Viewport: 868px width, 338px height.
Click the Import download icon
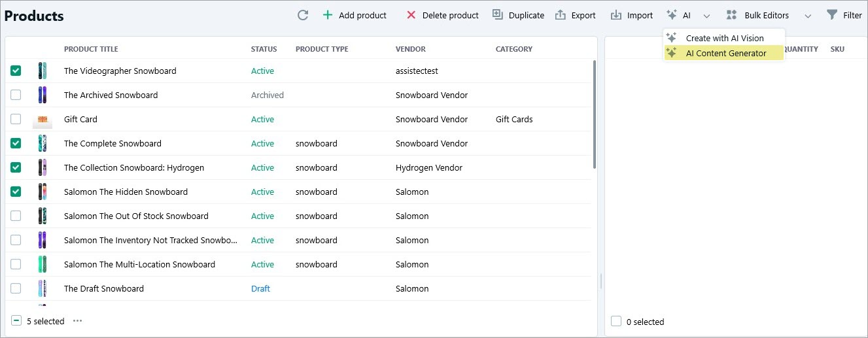[x=616, y=15]
